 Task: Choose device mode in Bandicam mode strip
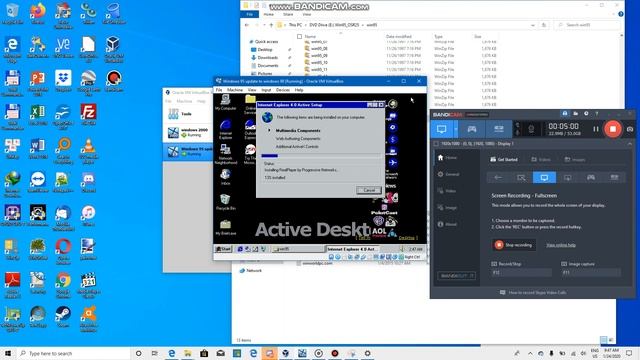click(614, 178)
